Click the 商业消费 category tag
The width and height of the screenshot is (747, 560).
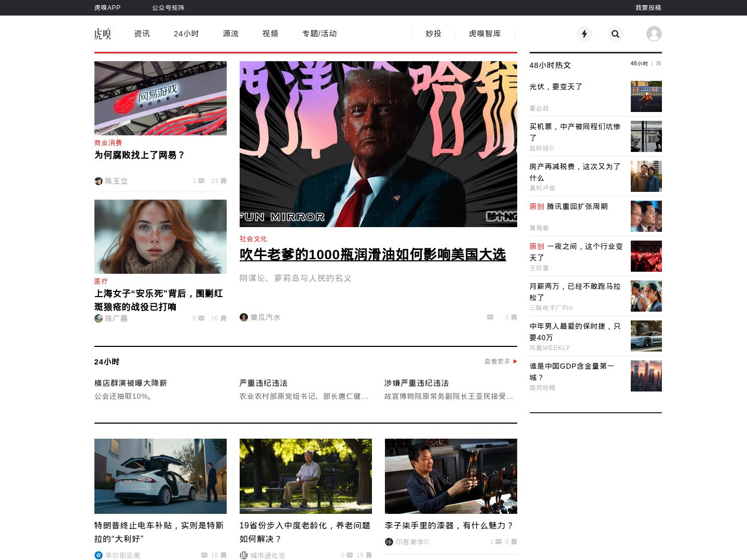pyautogui.click(x=108, y=143)
